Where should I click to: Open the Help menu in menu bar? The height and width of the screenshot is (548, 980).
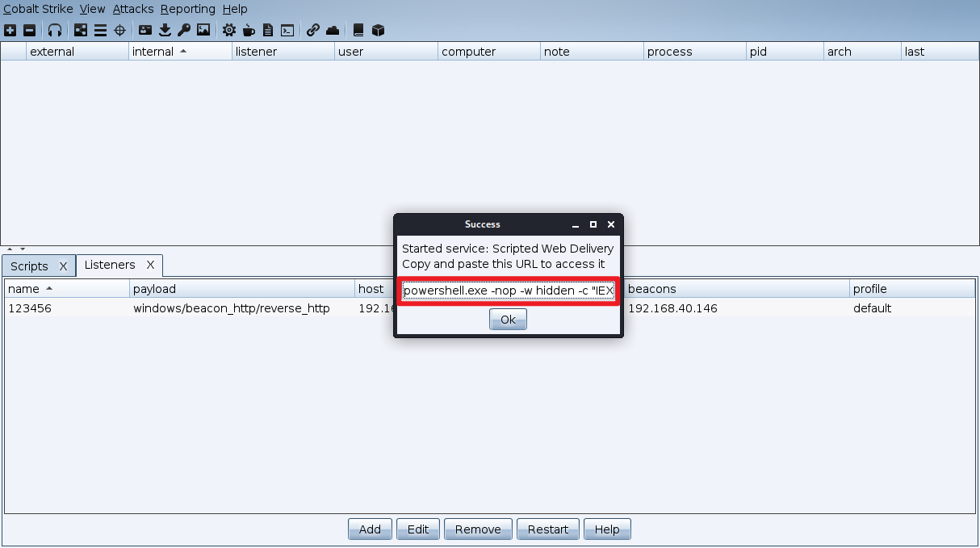pyautogui.click(x=235, y=9)
